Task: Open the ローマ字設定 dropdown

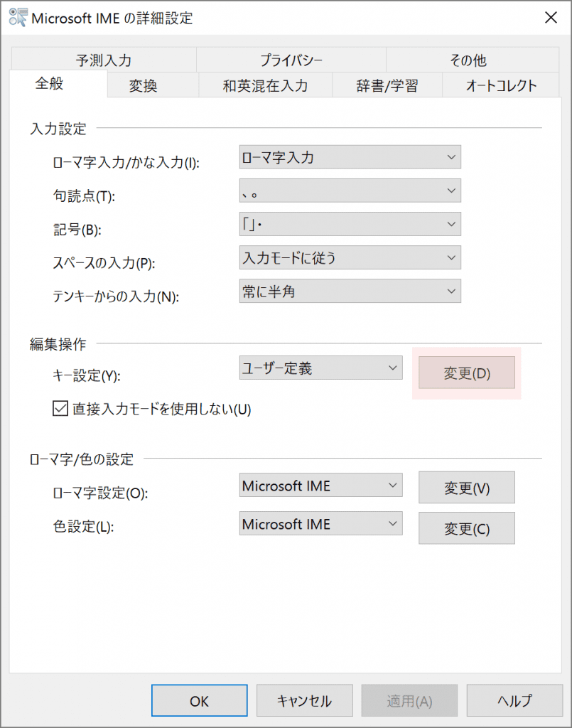Action: [321, 486]
